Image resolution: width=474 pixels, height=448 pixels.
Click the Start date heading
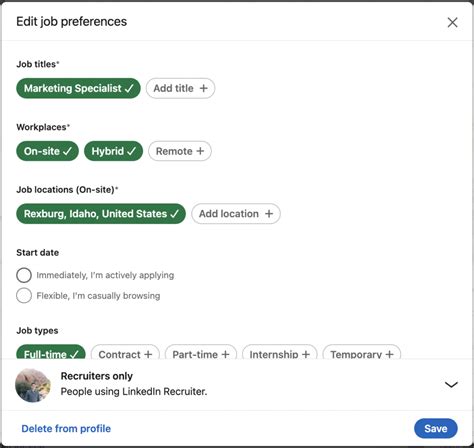tap(38, 253)
